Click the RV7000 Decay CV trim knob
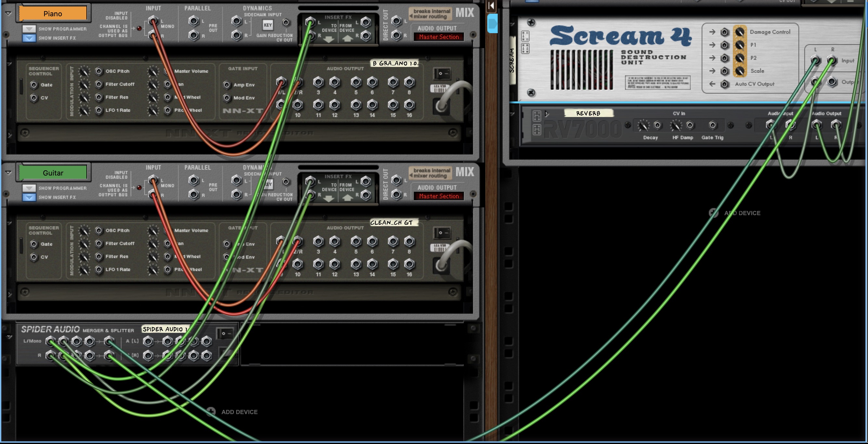The image size is (868, 444). (643, 125)
